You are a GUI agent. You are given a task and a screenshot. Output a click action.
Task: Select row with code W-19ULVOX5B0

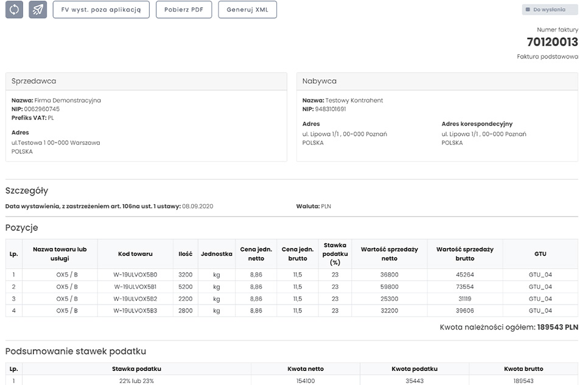[135, 275]
